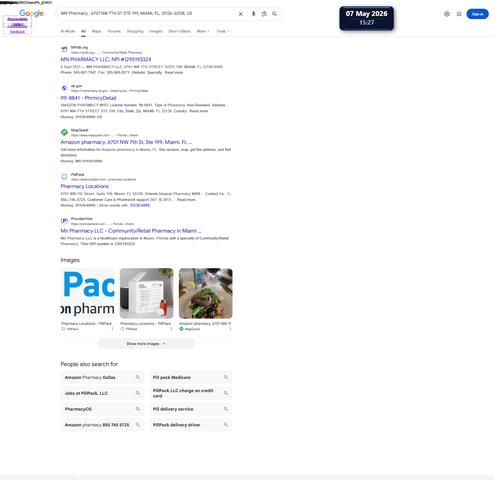
Task: Open search by image camera icon
Action: tap(264, 14)
